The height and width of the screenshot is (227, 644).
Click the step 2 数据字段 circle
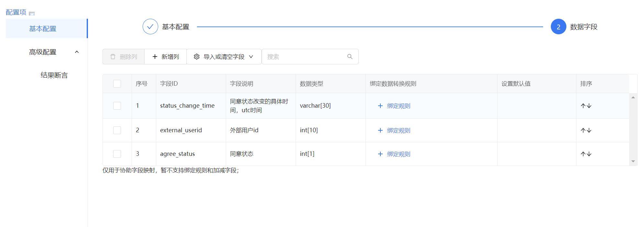point(558,27)
